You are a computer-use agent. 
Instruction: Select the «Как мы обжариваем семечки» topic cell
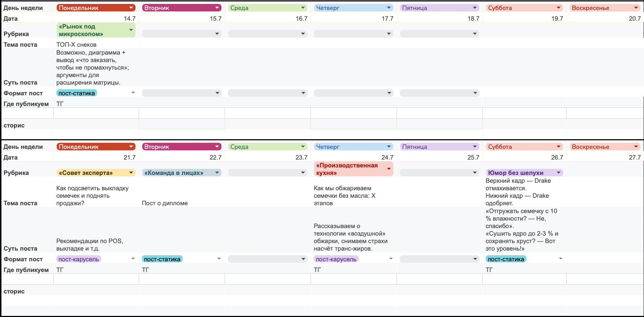[x=353, y=196]
